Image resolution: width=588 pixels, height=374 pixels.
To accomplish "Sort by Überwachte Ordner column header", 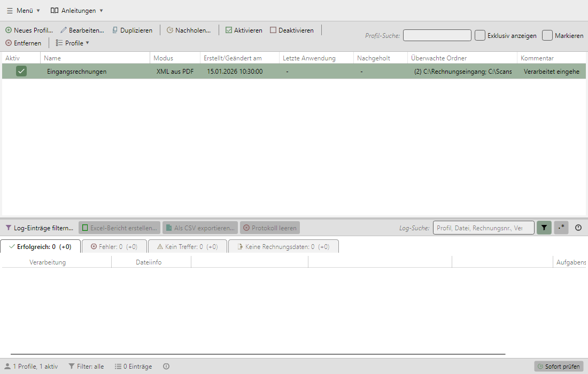I will coord(462,58).
